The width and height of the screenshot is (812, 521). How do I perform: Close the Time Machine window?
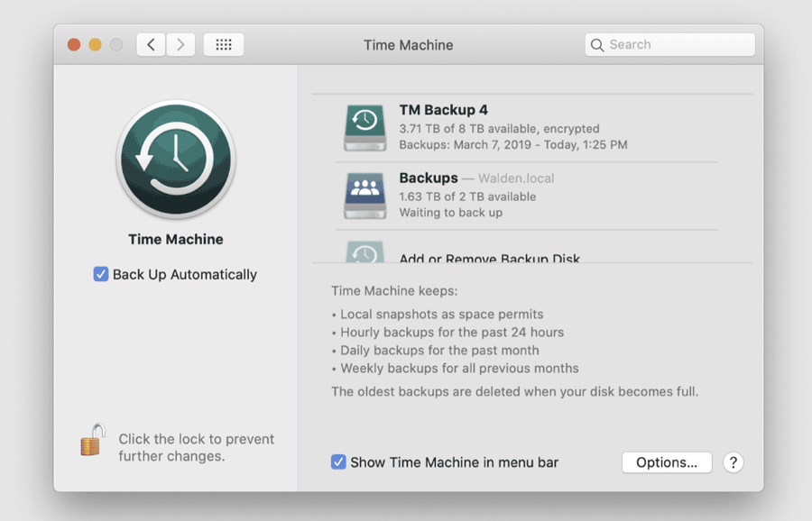click(74, 45)
